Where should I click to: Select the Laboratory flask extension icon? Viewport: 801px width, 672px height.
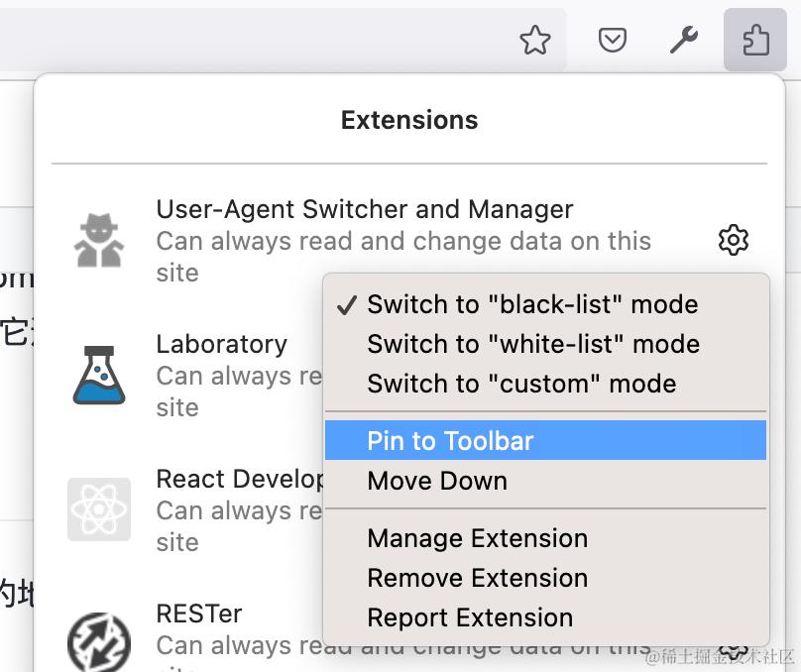[x=97, y=375]
